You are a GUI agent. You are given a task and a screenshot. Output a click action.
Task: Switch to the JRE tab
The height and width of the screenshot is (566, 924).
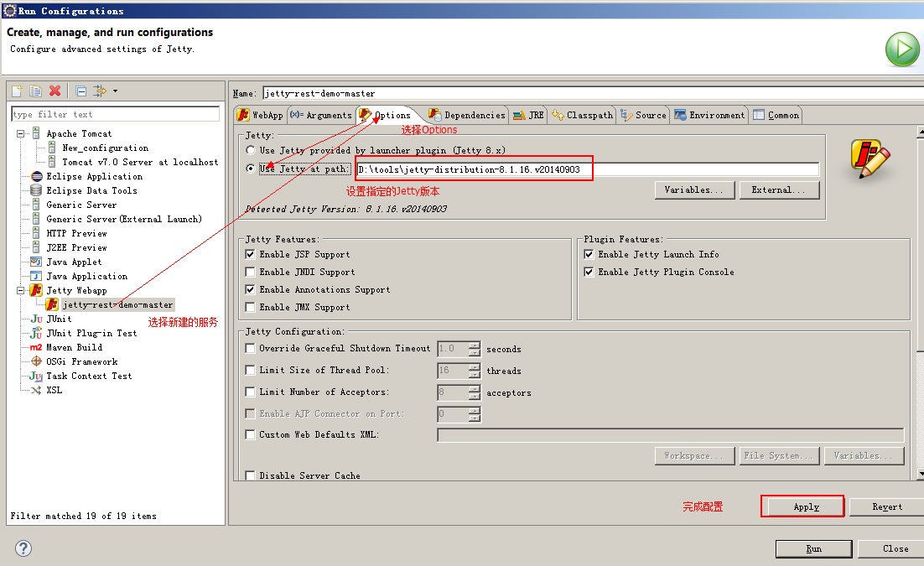click(528, 115)
